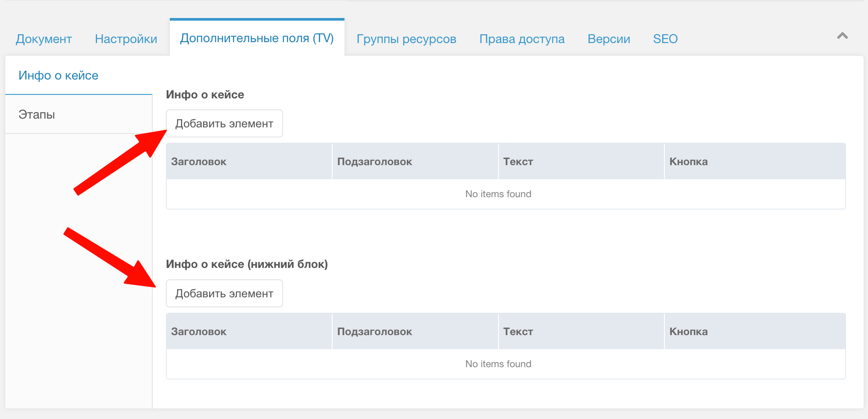Switch to the Группы ресурсов tab
The width and height of the screenshot is (868, 419).
click(x=406, y=39)
